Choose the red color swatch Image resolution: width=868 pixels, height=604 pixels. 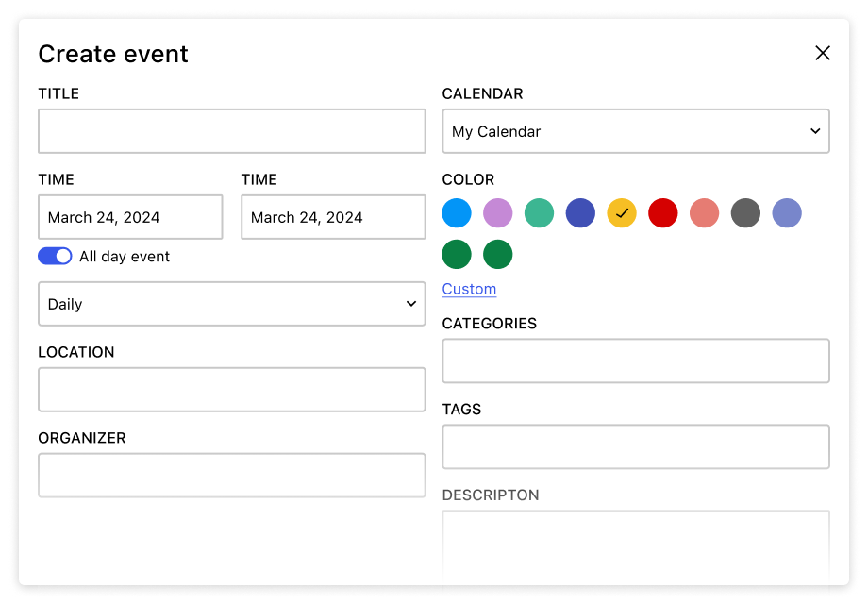(663, 213)
